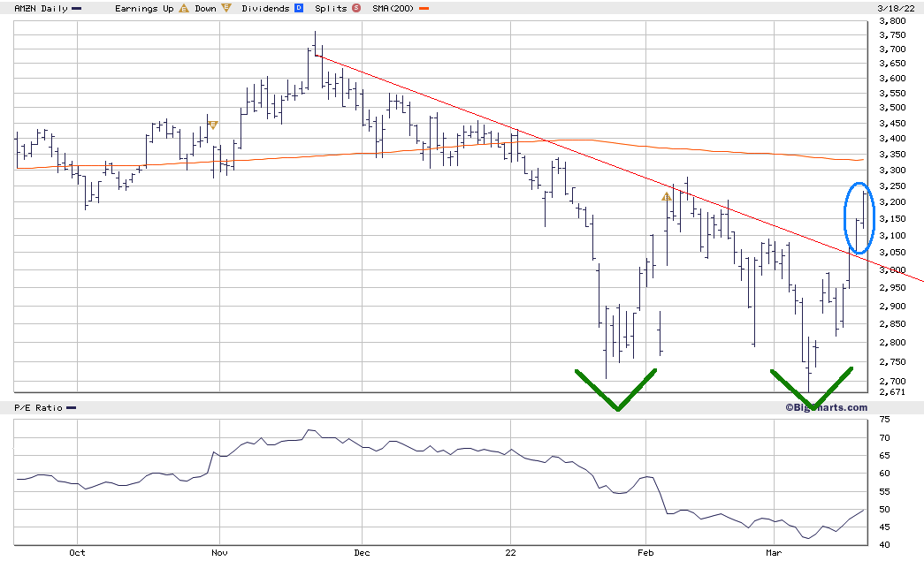Screen dimensions: 924x561
Task: Click the Feb month label
Action: click(645, 552)
